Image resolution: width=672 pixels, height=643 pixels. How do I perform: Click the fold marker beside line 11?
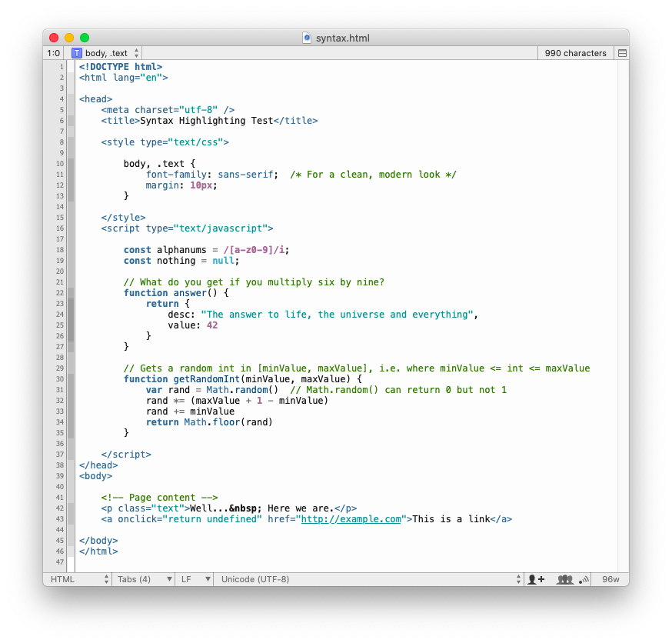pyautogui.click(x=71, y=175)
